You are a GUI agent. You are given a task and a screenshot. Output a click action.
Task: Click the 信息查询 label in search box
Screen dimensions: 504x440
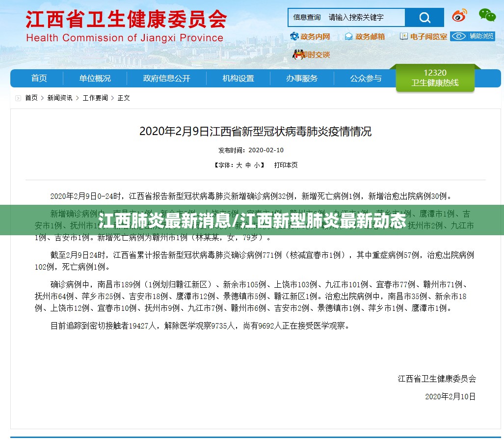coord(307,17)
